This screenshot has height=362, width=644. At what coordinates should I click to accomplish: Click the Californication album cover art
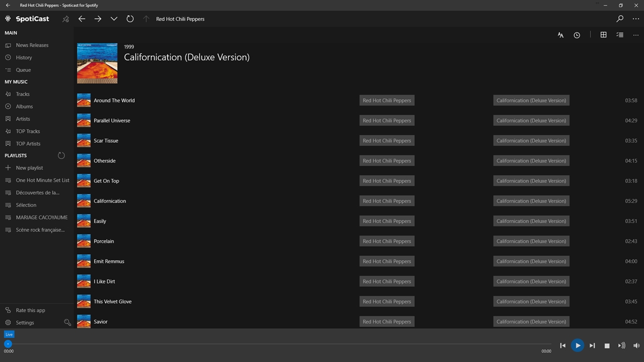pos(97,63)
